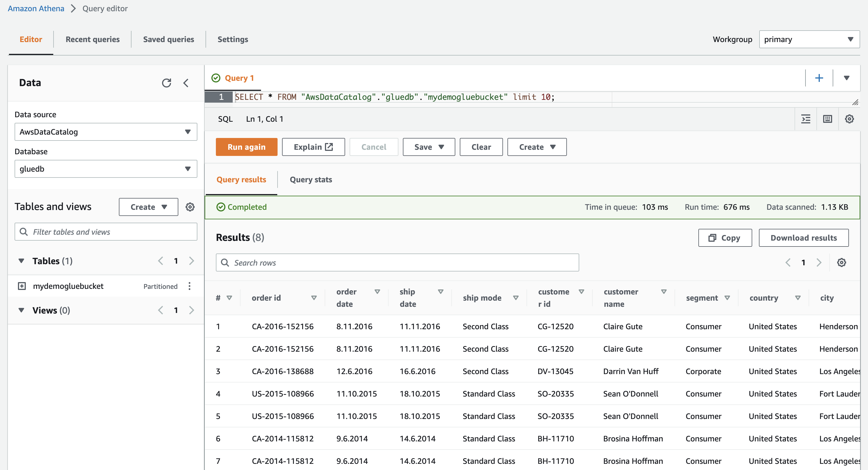
Task: Collapse the Data side panel
Action: (186, 83)
